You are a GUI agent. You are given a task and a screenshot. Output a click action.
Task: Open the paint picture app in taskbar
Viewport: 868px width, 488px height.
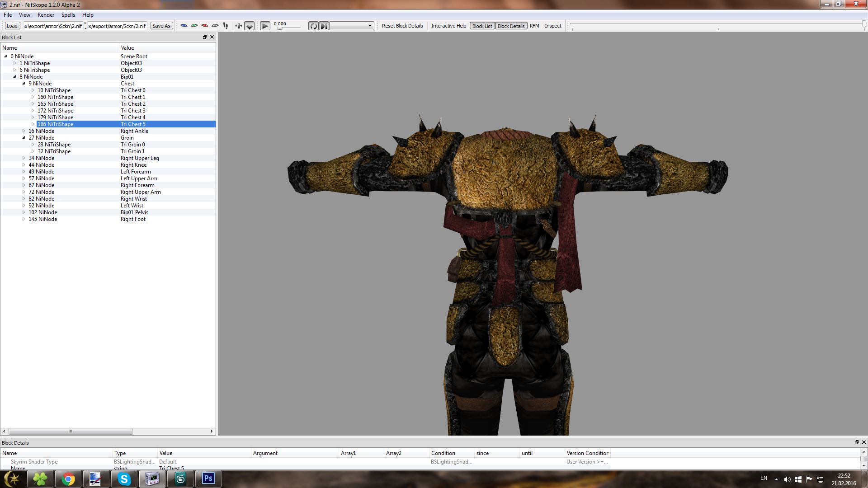(96, 479)
